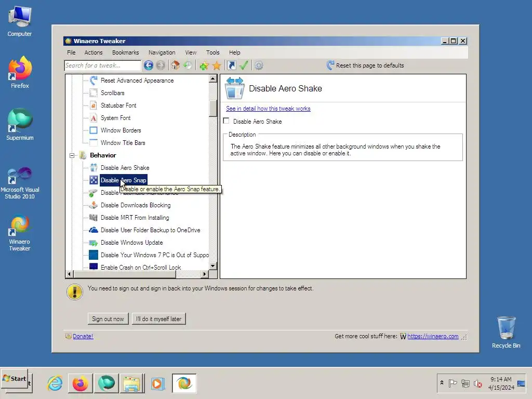Screen dimensions: 532x399
Task: Open the bookmarks star icon
Action: [217, 65]
